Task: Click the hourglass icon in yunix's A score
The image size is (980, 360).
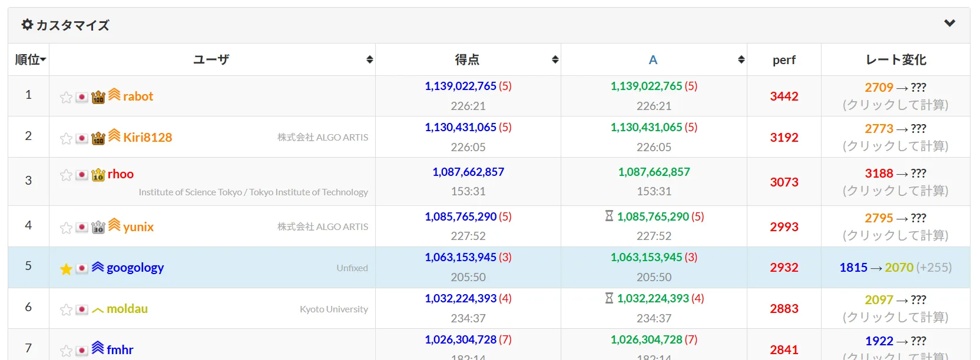Action: click(609, 216)
